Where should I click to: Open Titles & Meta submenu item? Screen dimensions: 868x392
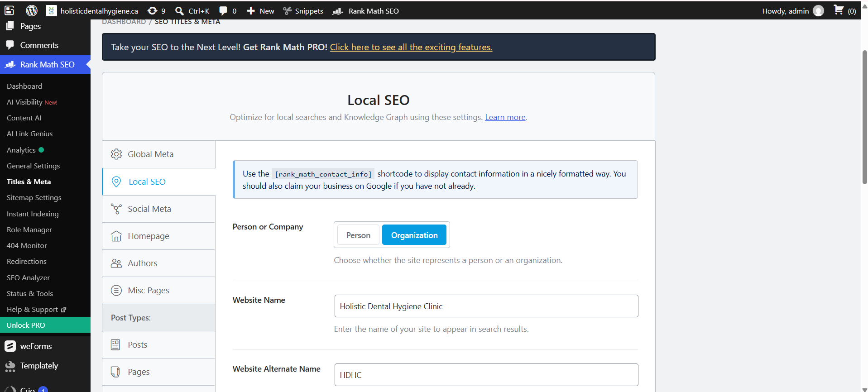pos(29,182)
